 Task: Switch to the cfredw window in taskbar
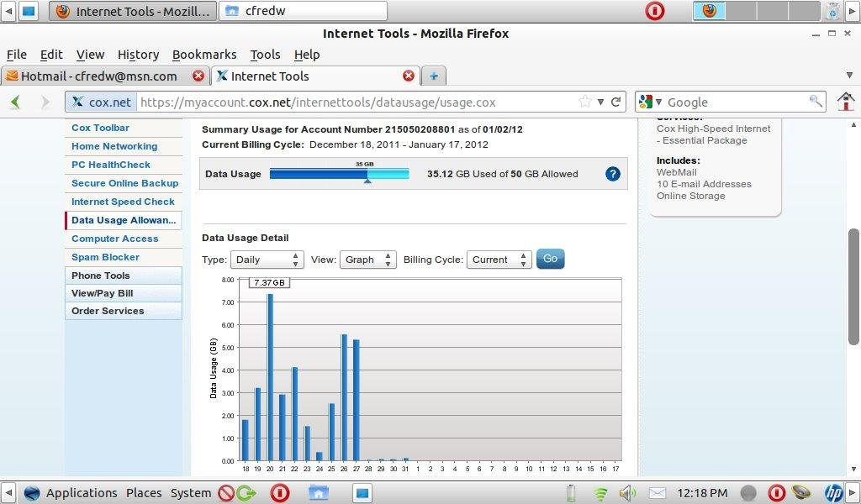click(303, 11)
